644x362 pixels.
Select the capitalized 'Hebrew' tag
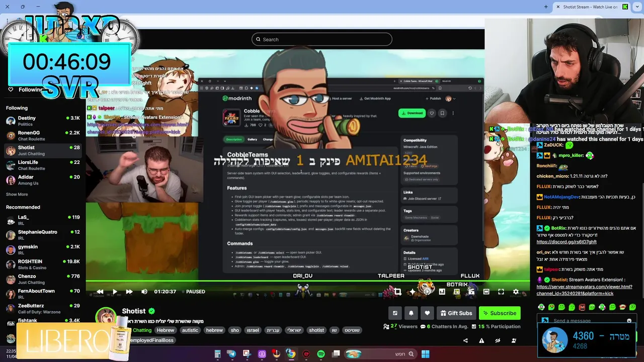click(x=165, y=330)
